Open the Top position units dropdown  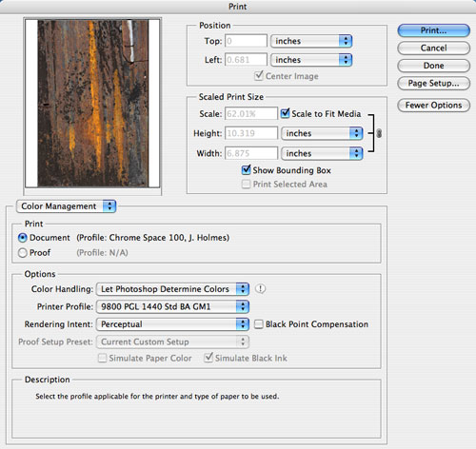pos(311,41)
